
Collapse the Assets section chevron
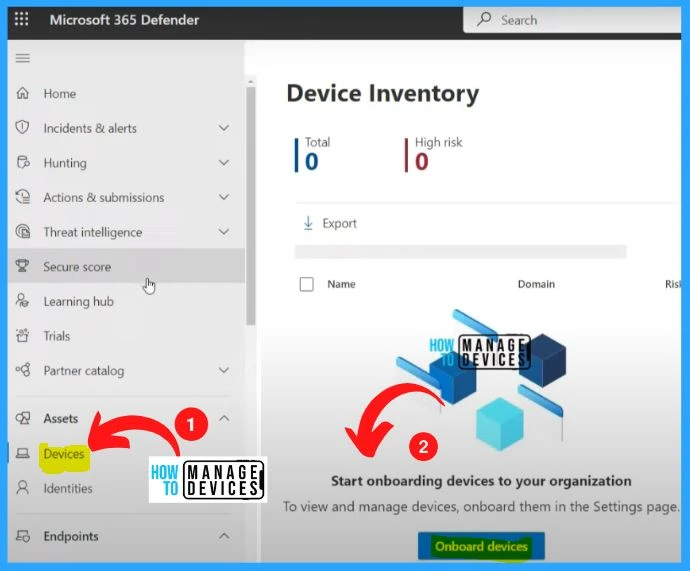tap(224, 418)
